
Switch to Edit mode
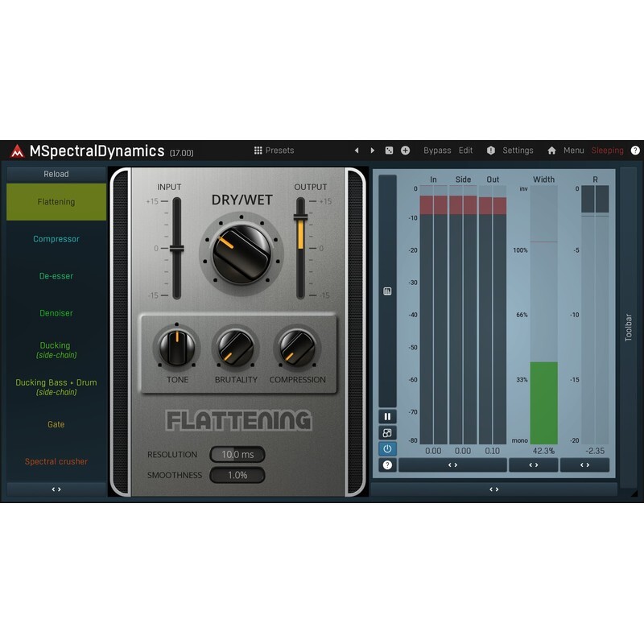click(x=466, y=151)
